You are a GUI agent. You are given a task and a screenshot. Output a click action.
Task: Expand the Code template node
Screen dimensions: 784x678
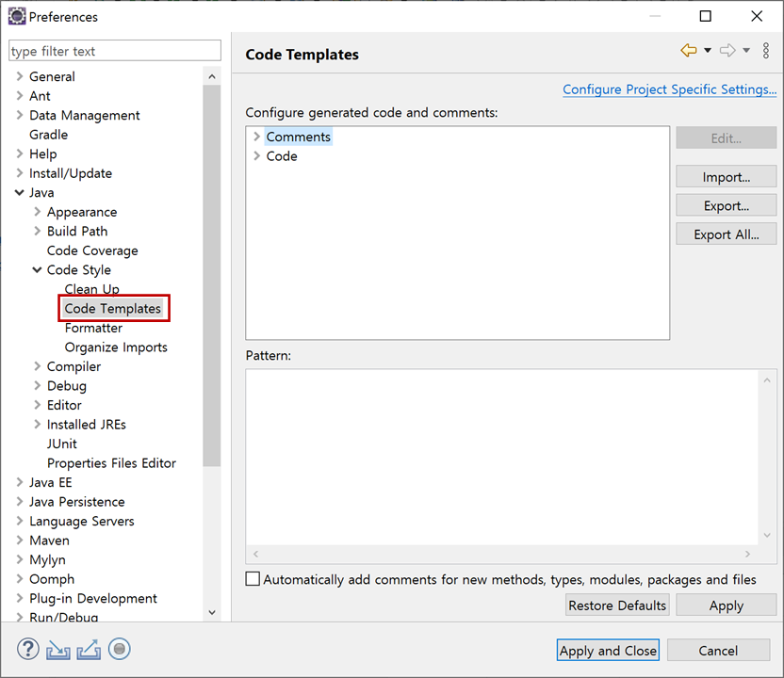point(255,155)
